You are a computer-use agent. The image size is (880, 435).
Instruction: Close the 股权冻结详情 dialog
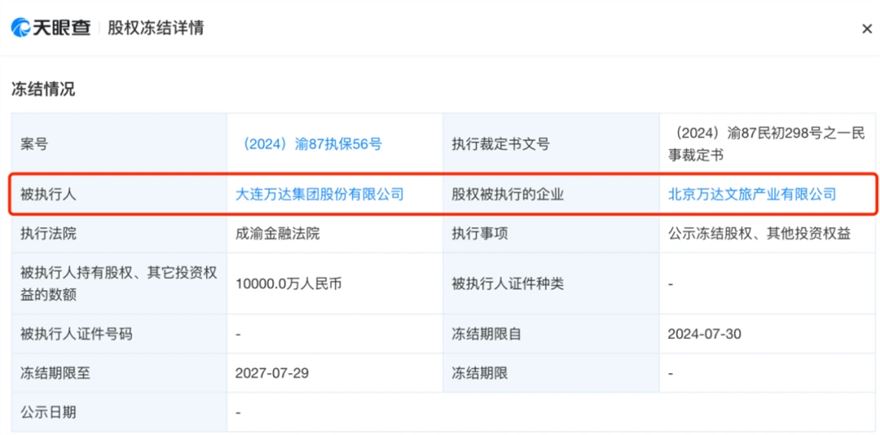866,29
